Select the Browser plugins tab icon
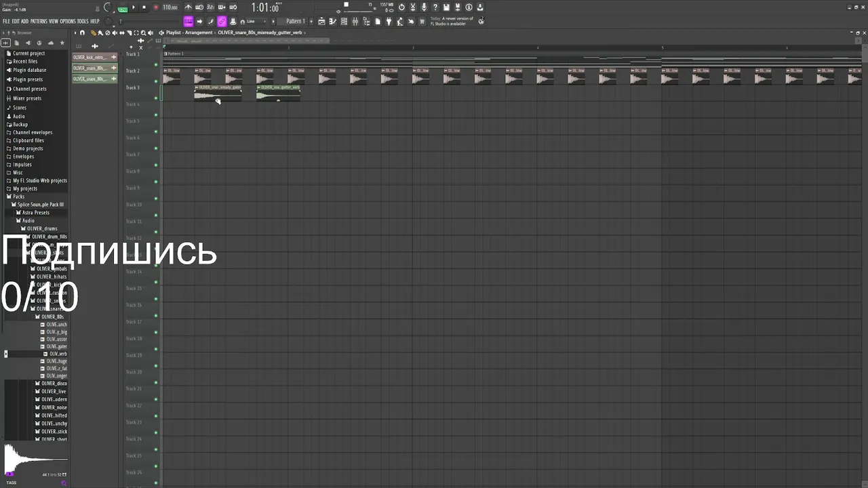 pos(28,43)
